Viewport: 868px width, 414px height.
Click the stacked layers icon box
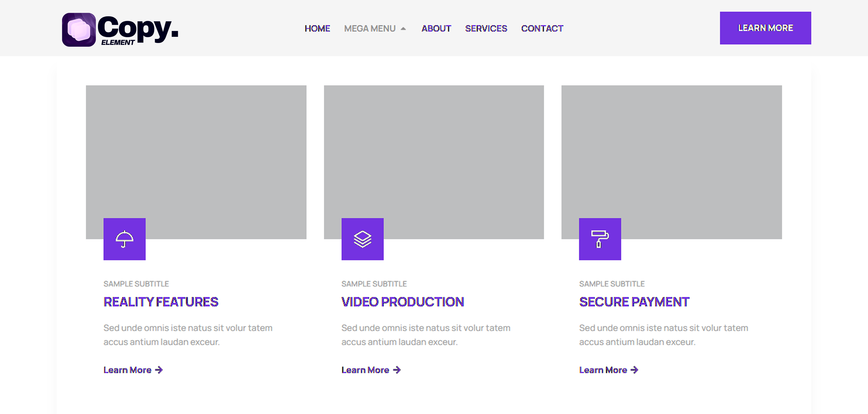[362, 239]
